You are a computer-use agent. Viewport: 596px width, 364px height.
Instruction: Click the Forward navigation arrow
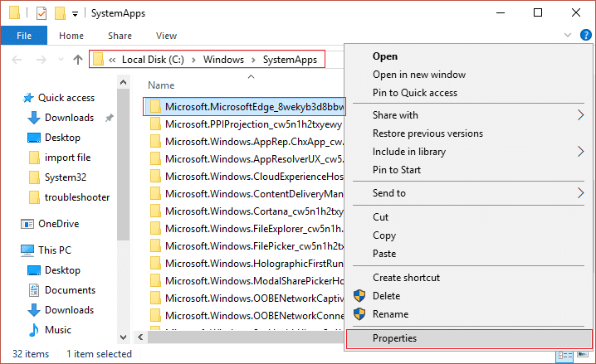pos(41,60)
